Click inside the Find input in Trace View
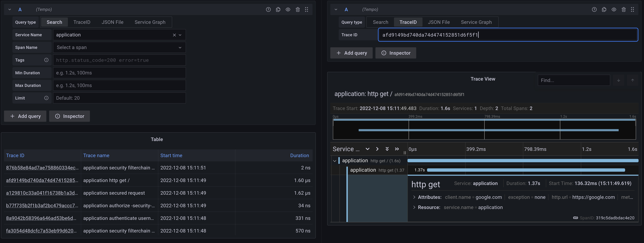 [574, 80]
